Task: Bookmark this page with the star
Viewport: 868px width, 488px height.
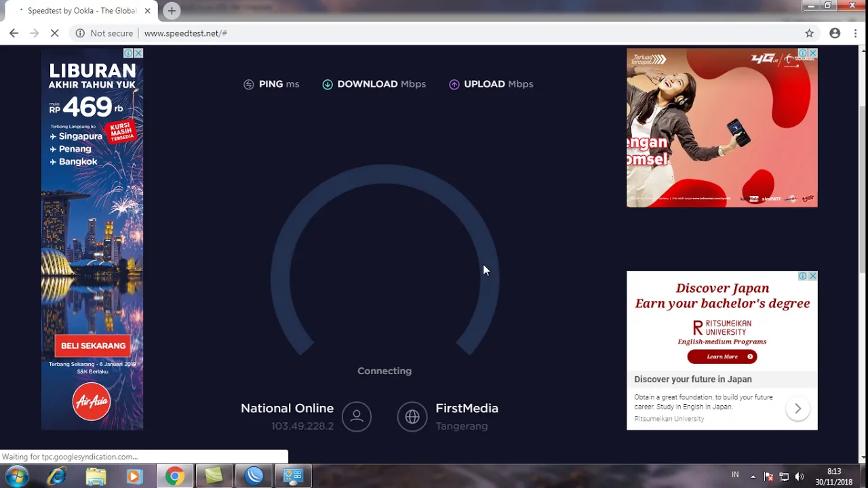Action: point(809,33)
